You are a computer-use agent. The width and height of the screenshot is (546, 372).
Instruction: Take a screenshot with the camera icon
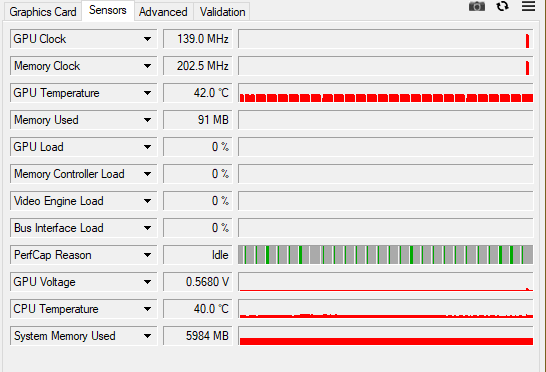477,6
